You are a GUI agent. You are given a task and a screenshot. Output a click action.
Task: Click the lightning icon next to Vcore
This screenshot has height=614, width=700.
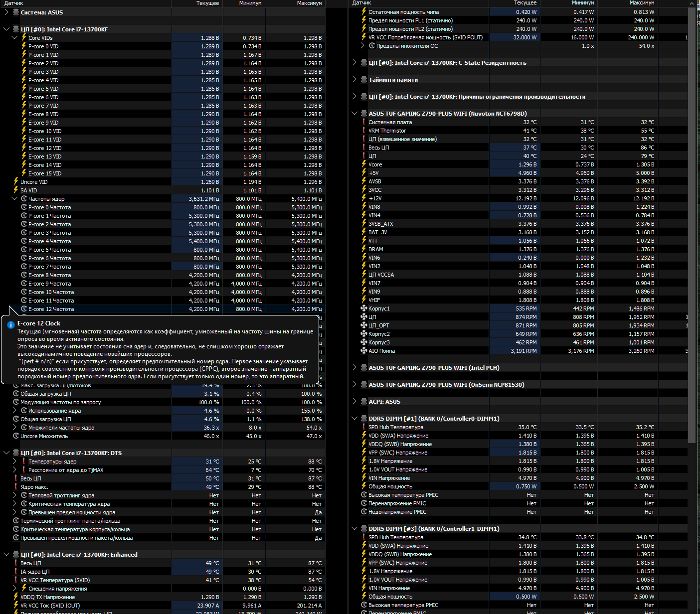tap(363, 164)
